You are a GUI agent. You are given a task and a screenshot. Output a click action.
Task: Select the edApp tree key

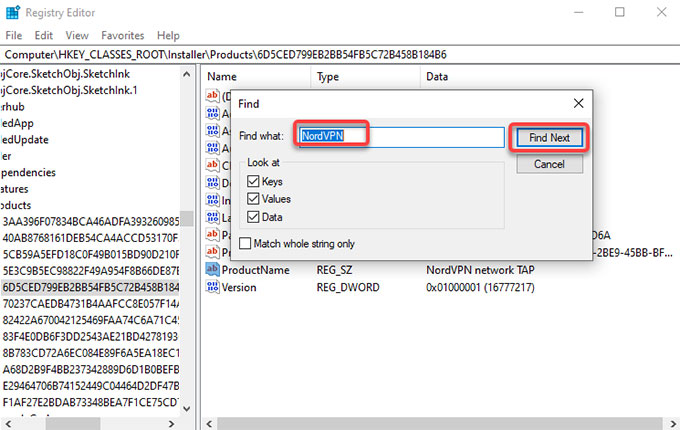tap(17, 123)
